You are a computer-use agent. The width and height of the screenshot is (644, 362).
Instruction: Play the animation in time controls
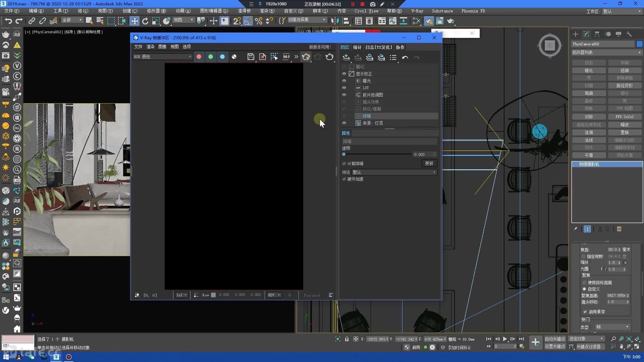pyautogui.click(x=505, y=339)
